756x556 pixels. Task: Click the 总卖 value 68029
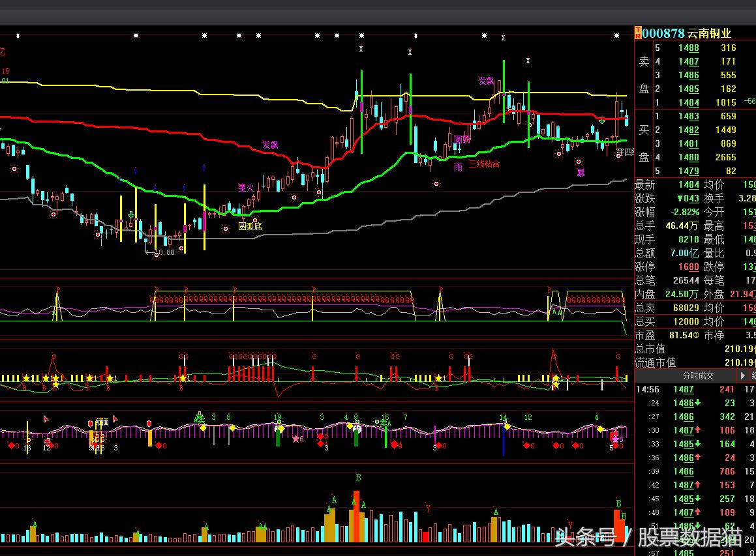pyautogui.click(x=686, y=308)
